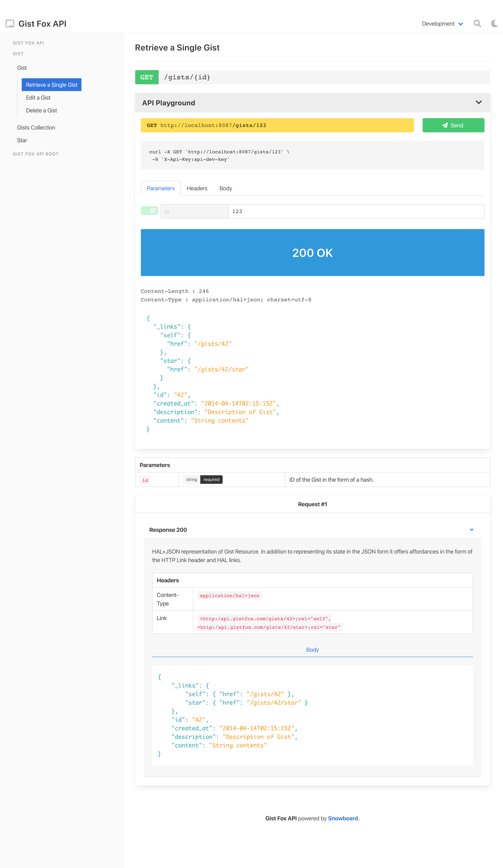Image resolution: width=503 pixels, height=868 pixels.
Task: Switch to the Headers tab
Action: click(x=197, y=188)
